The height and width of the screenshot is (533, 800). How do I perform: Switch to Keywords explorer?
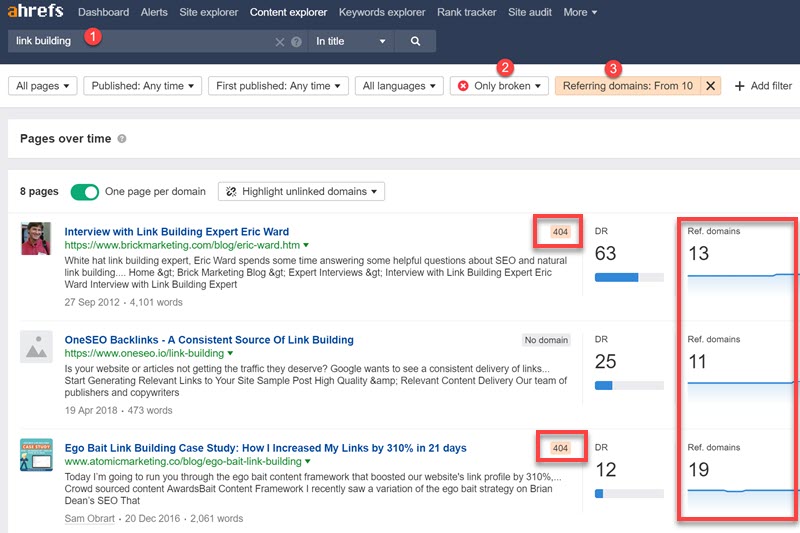pyautogui.click(x=382, y=12)
